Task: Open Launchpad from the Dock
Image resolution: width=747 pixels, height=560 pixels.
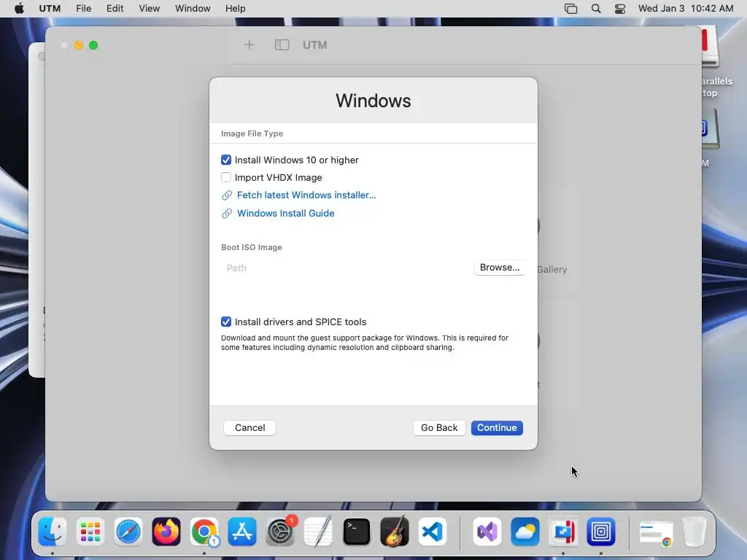Action: tap(90, 532)
